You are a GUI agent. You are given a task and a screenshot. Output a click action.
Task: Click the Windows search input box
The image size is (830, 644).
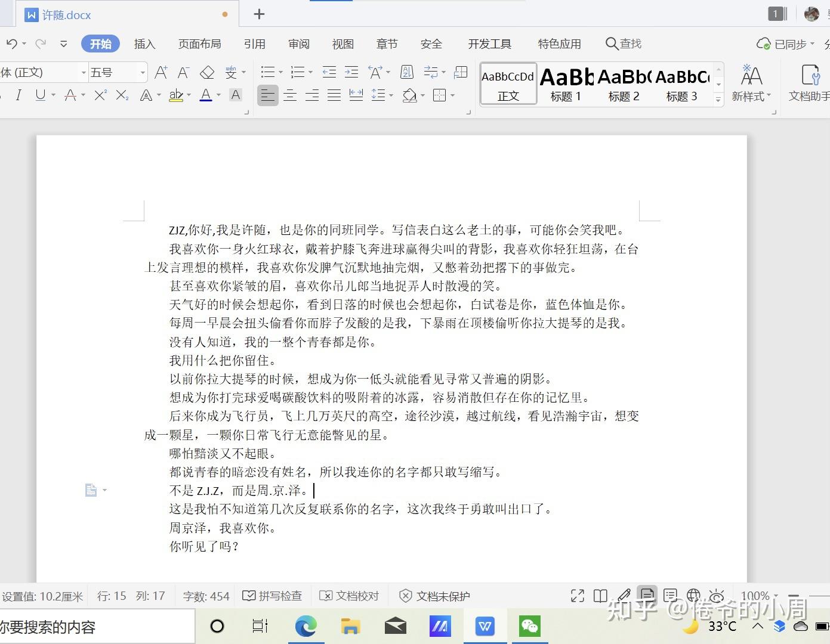click(97, 627)
